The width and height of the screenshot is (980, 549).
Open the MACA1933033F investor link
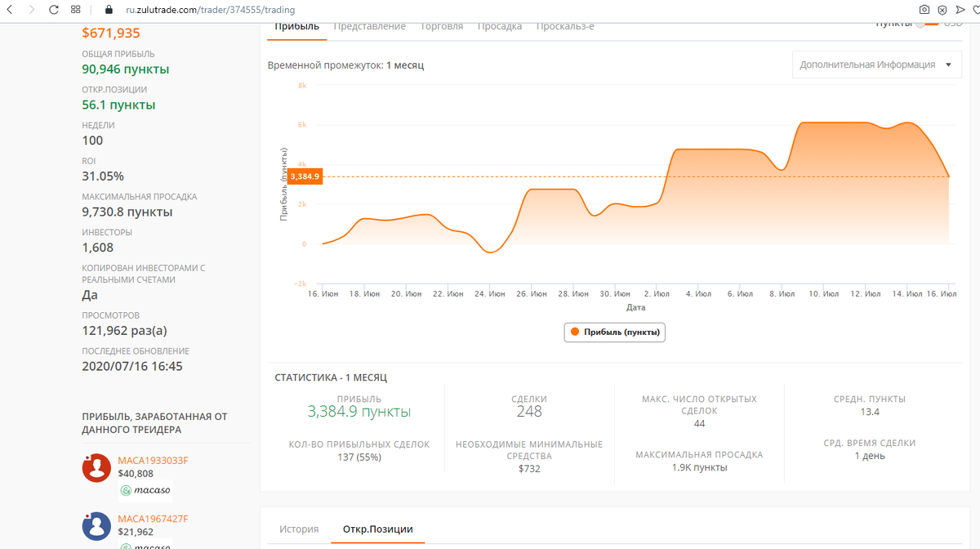coord(153,460)
